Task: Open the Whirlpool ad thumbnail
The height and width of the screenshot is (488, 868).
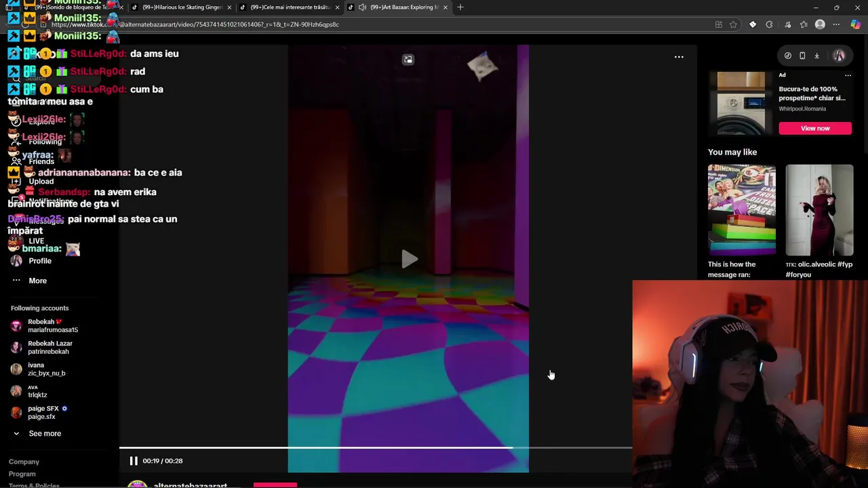Action: pos(741,102)
